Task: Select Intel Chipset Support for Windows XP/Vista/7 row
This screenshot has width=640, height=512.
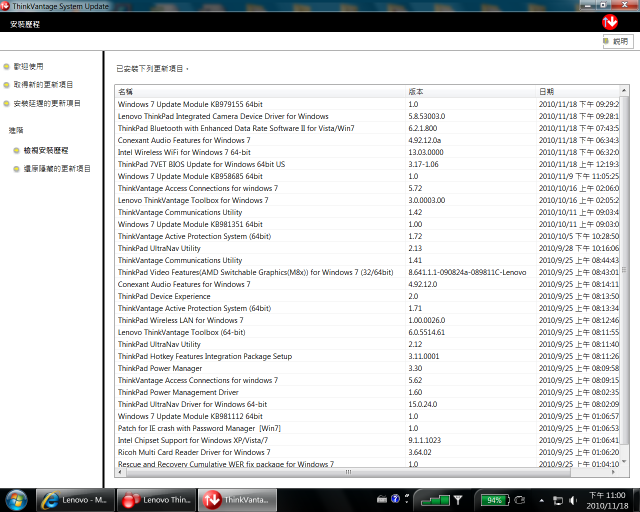Action: pyautogui.click(x=367, y=440)
